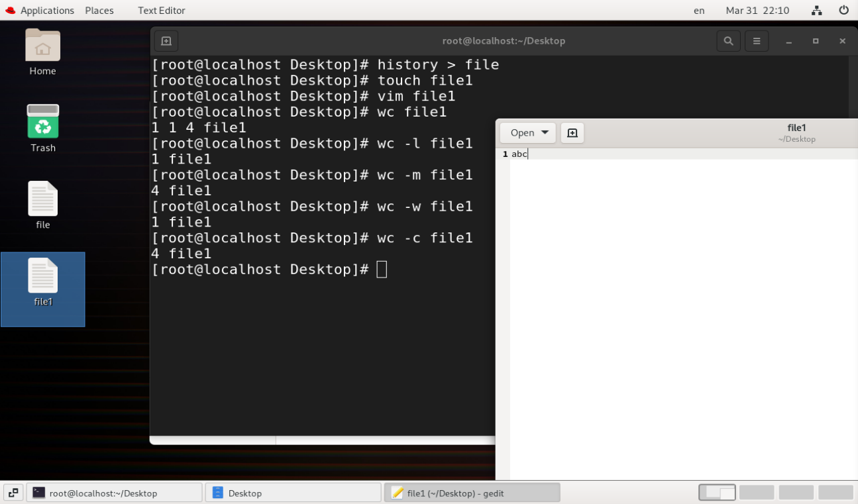Maximize the terminal window
The image size is (858, 504).
(816, 41)
